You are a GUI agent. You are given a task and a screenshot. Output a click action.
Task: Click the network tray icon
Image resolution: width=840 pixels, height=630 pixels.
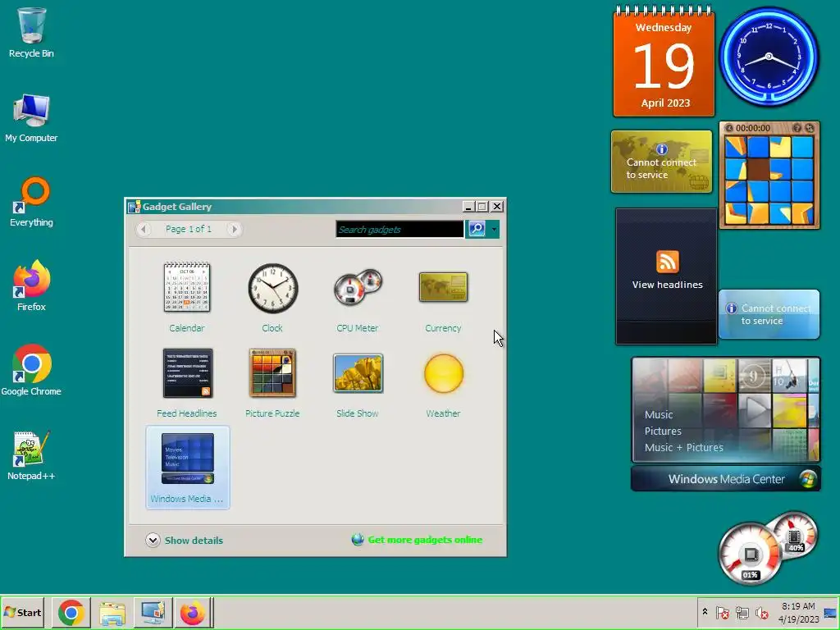click(x=742, y=612)
